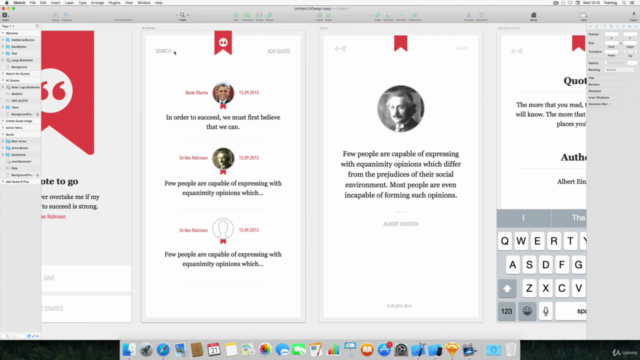Select Barack Obama's avatar thumbnail
This screenshot has height=360, width=640.
[223, 93]
